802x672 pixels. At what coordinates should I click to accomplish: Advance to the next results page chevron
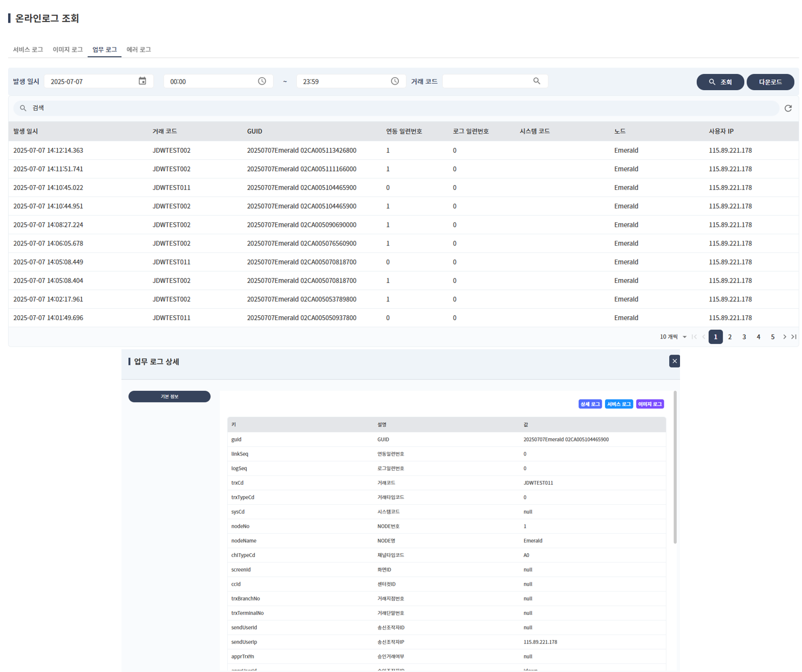coord(784,336)
